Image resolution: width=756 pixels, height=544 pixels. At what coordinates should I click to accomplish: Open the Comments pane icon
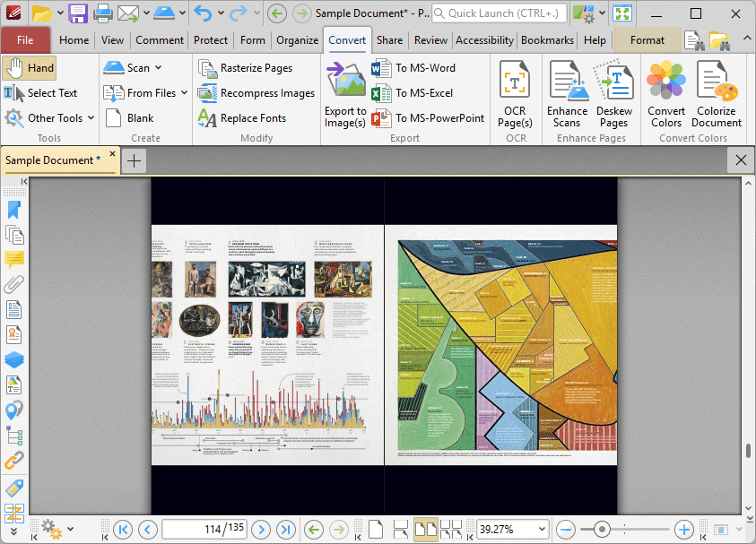(x=14, y=260)
